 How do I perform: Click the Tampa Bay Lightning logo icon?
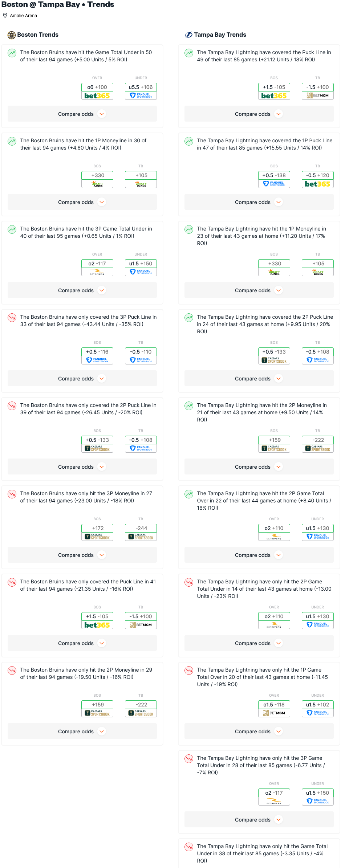(x=189, y=35)
